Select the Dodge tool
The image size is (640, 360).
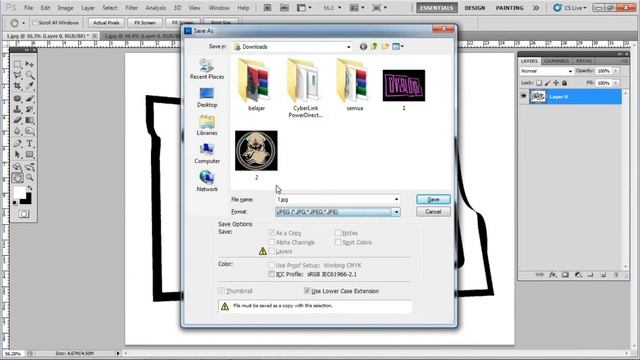click(x=30, y=131)
